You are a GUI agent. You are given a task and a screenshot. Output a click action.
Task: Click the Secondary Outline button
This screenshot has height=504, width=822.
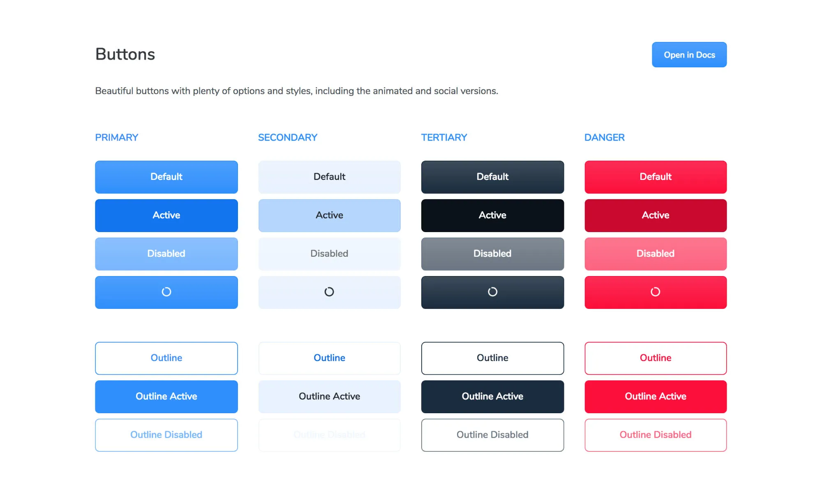point(329,358)
